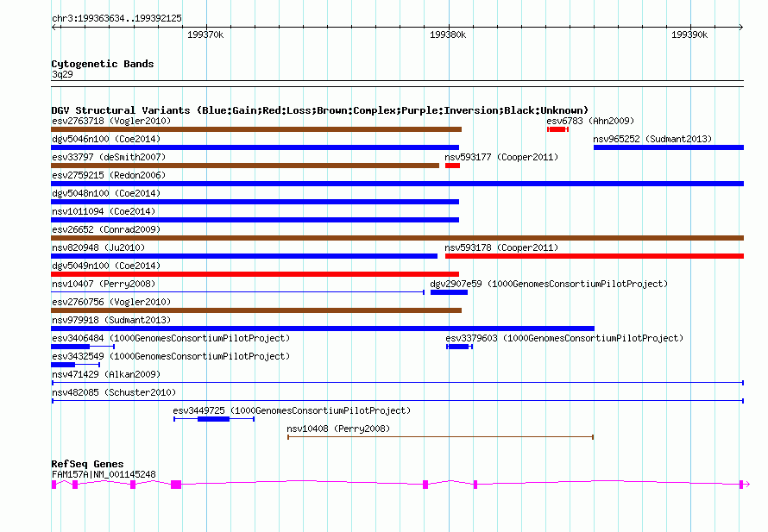
Task: Select the blue dgv5046n100 gain bar
Action: [255, 147]
